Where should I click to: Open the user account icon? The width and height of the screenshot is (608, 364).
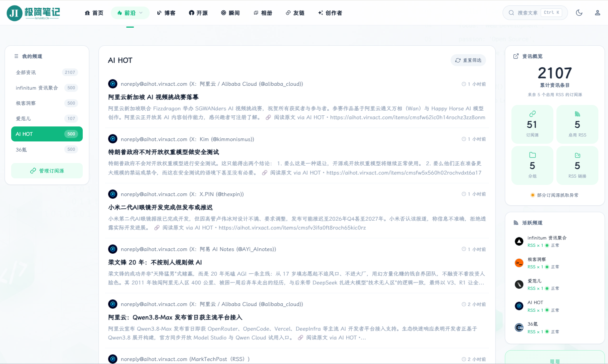598,13
